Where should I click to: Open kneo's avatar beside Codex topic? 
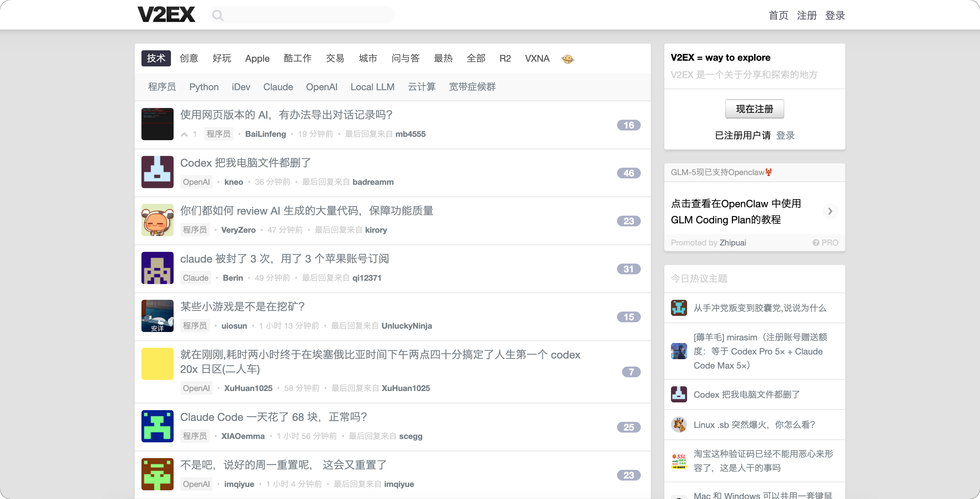(158, 172)
